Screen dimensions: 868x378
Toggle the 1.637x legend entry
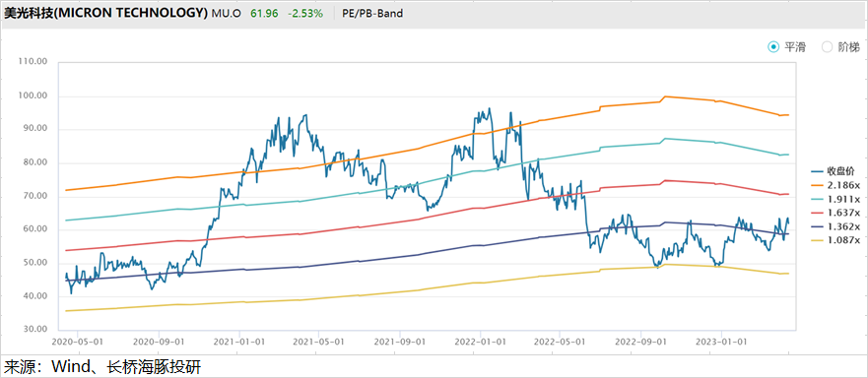pyautogui.click(x=836, y=213)
